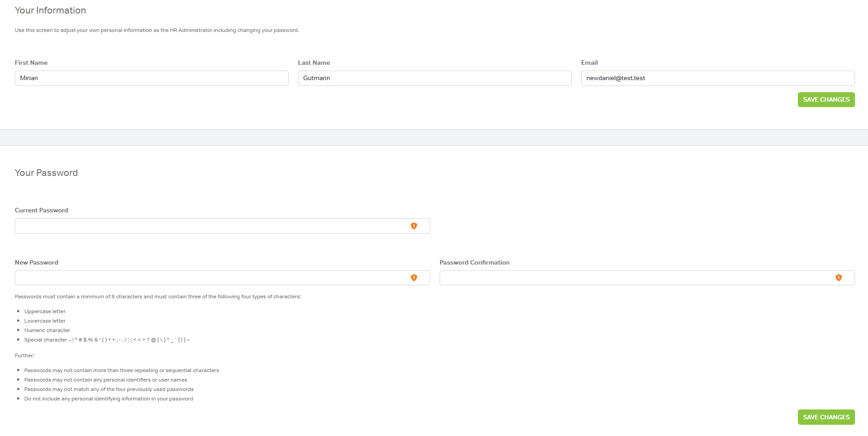868x436 pixels.
Task: Click the Password Confirmation label
Action: 474,262
